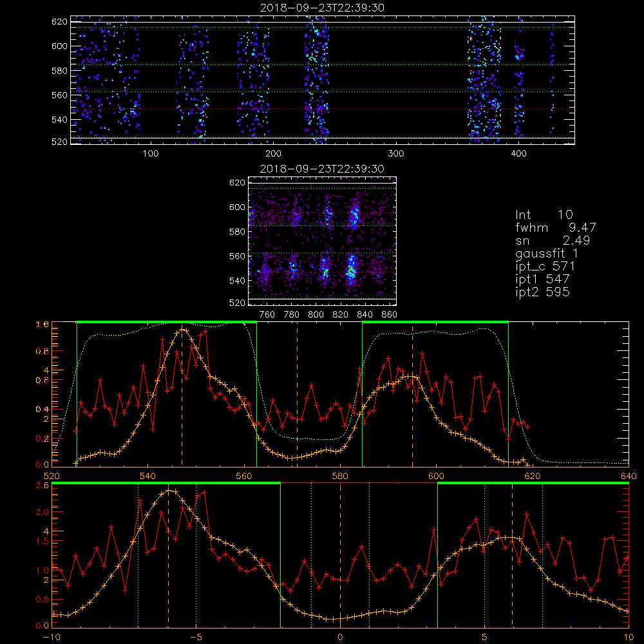Click the y-axis label 560 of the small middle image

pyautogui.click(x=237, y=256)
